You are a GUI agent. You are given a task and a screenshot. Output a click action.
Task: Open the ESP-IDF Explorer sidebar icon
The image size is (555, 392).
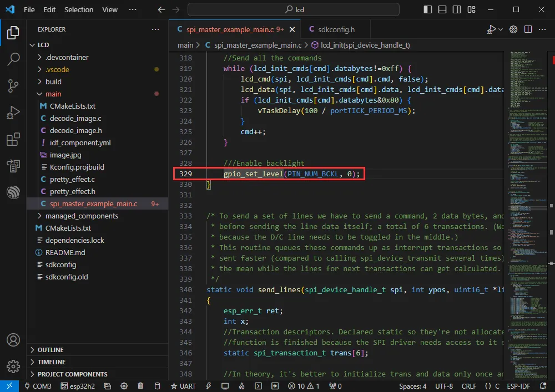point(13,192)
